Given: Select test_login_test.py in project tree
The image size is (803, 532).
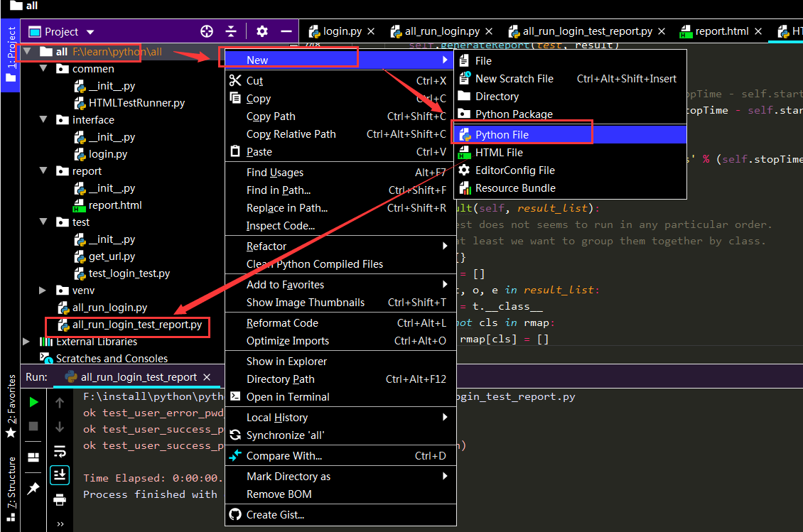Looking at the screenshot, I should [x=129, y=273].
